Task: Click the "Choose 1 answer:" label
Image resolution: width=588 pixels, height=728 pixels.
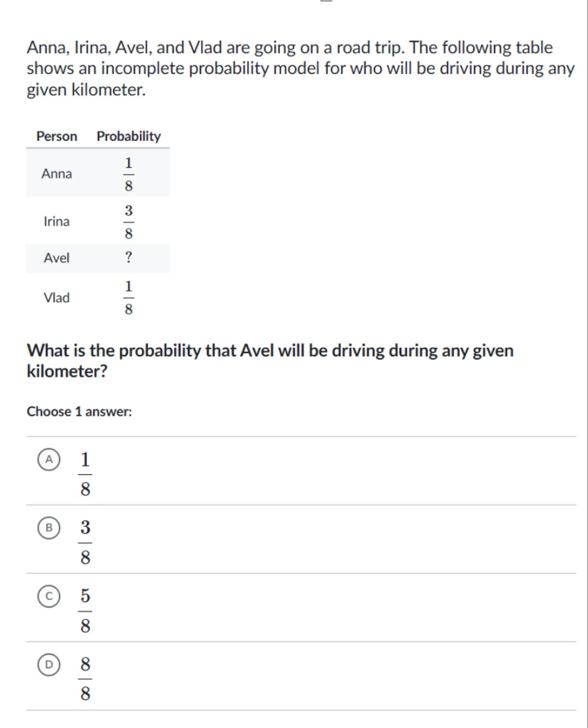Action: click(x=79, y=411)
